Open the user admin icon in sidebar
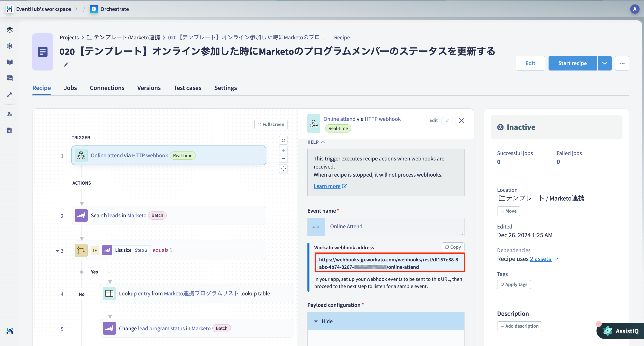 click(10, 114)
